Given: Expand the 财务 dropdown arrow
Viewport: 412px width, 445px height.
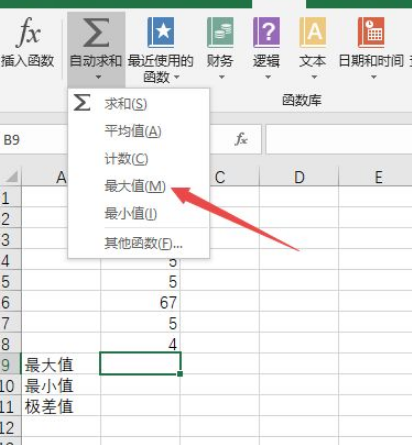Looking at the screenshot, I should [x=221, y=77].
